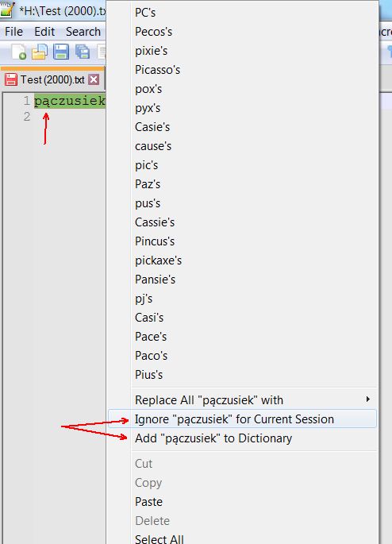The width and height of the screenshot is (392, 544).
Task: Click the Save All toolbar icon
Action: (x=83, y=52)
